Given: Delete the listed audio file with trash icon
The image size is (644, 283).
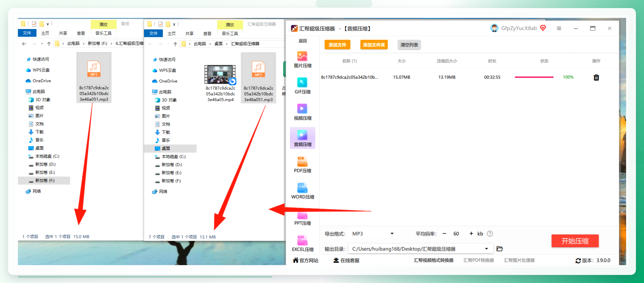Looking at the screenshot, I should coord(596,77).
